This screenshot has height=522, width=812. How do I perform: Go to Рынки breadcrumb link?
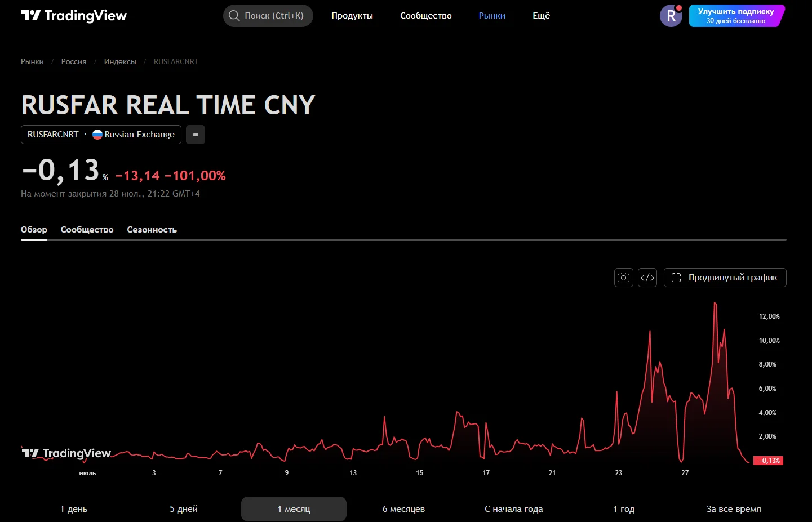click(x=32, y=61)
